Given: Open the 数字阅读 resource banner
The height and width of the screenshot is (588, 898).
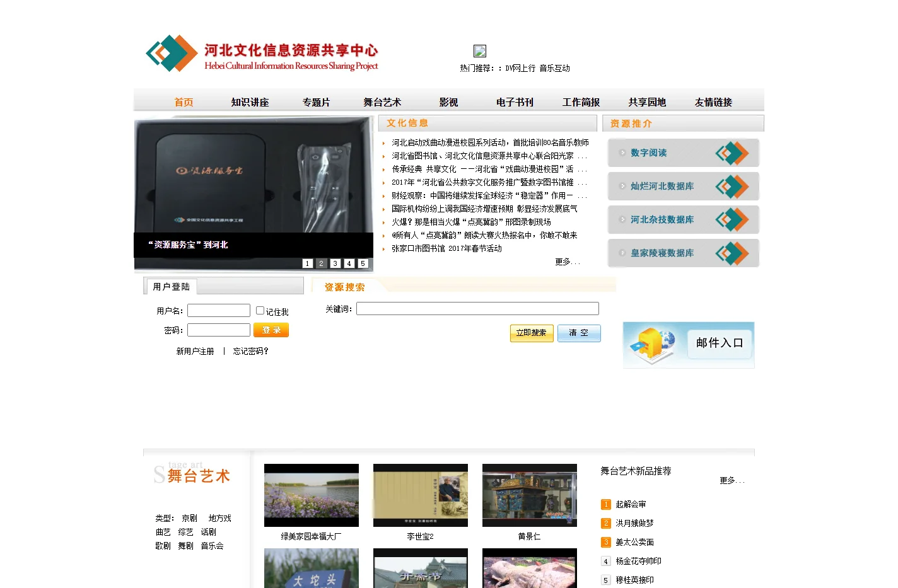Looking at the screenshot, I should click(684, 153).
